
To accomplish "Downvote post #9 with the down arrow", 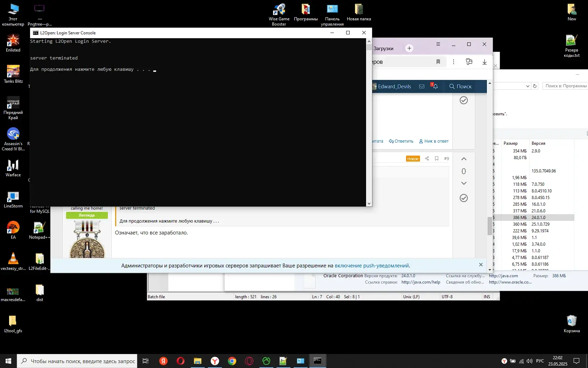I will (x=464, y=183).
